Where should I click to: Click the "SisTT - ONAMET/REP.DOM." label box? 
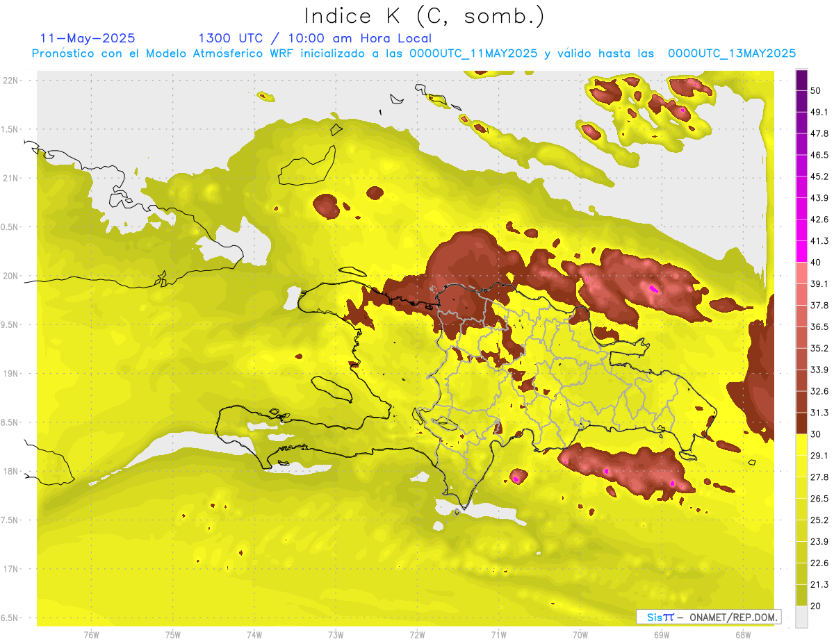709,617
